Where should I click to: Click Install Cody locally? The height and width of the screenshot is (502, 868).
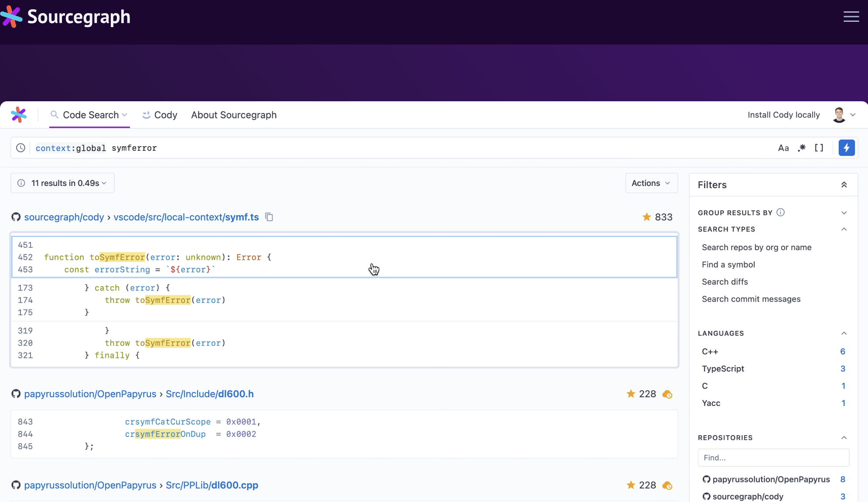pos(784,115)
